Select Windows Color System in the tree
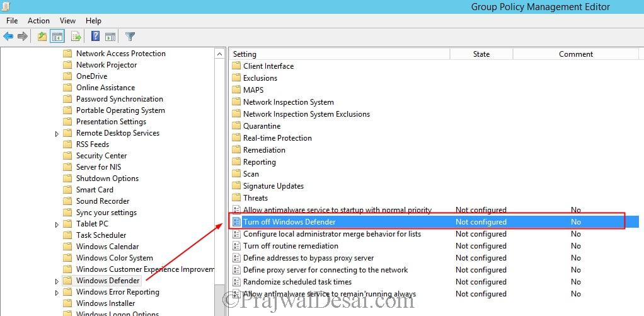644x316 pixels. [x=114, y=258]
